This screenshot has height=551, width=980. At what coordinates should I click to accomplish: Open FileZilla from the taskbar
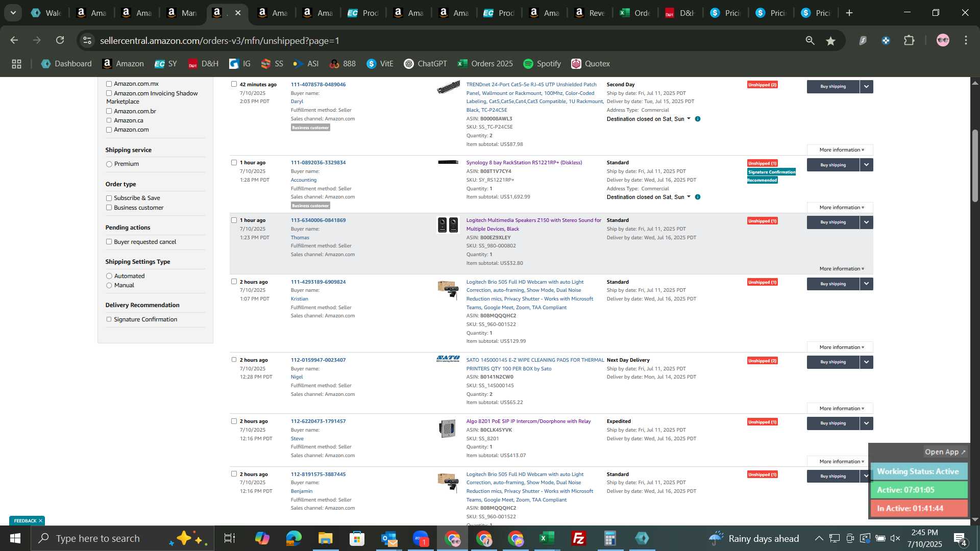point(579,538)
